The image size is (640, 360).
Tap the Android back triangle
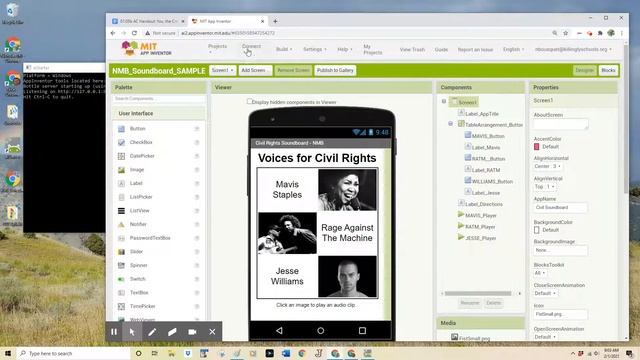pyautogui.click(x=279, y=331)
